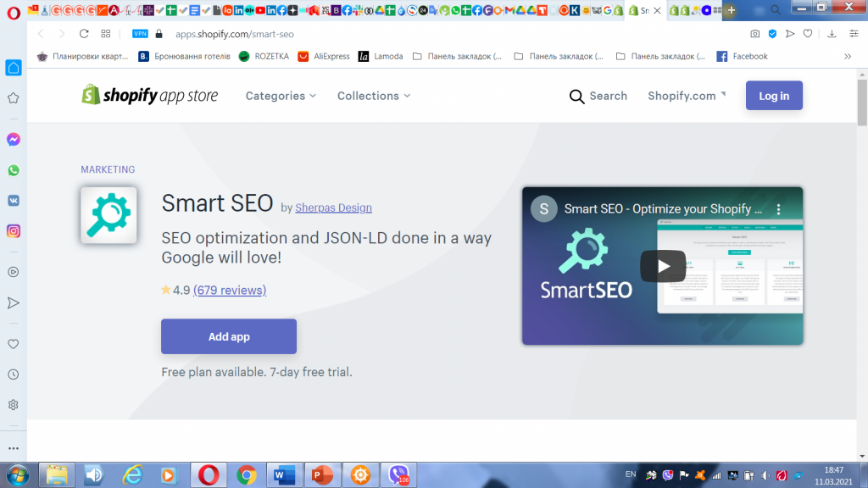Open the Бронювання готелів bookmark
868x488 pixels.
184,57
